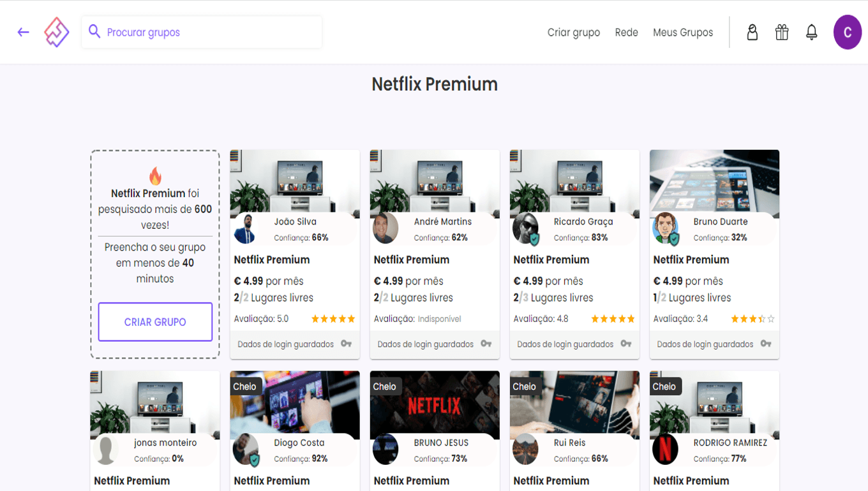Image resolution: width=868 pixels, height=491 pixels.
Task: Click 'Dados de login guardados' on João Silva card
Action: coord(286,344)
